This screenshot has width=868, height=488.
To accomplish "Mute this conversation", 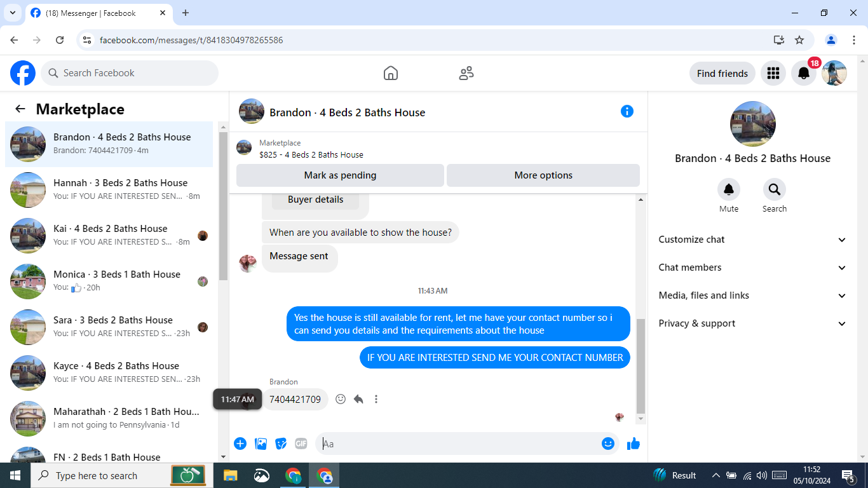I will tap(729, 189).
